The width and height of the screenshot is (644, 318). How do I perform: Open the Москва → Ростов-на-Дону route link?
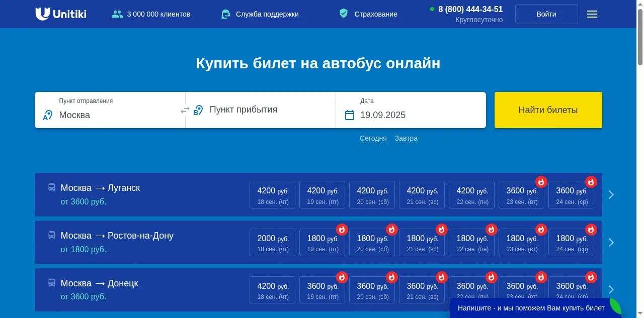tap(117, 236)
